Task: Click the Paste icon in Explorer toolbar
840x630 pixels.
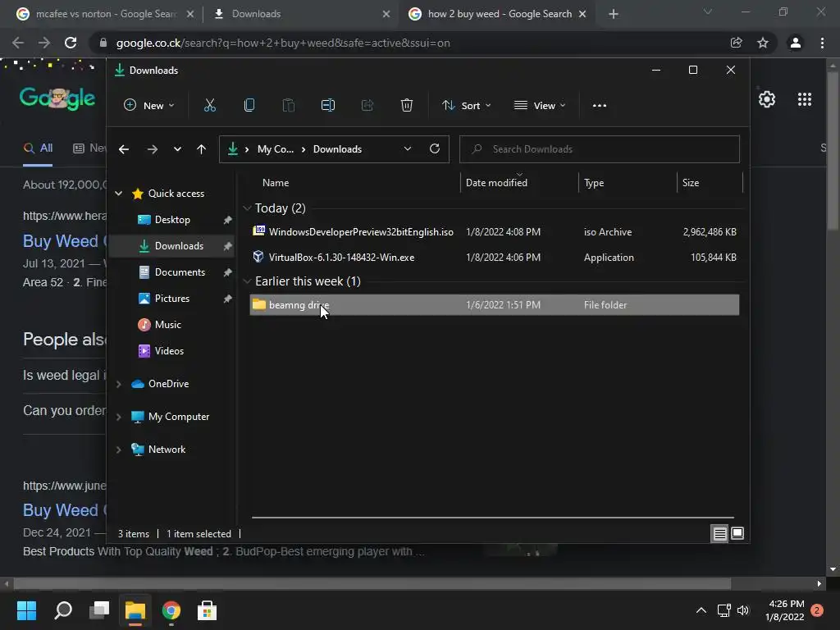Action: (288, 106)
